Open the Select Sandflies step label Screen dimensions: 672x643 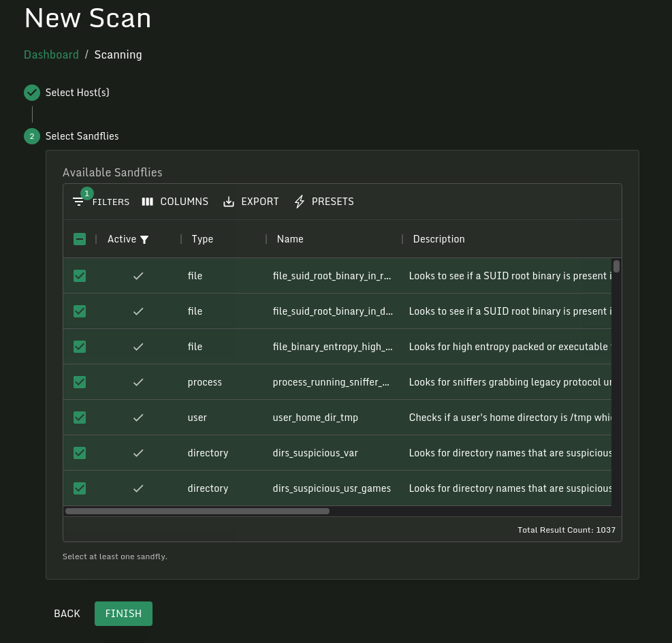(x=82, y=136)
